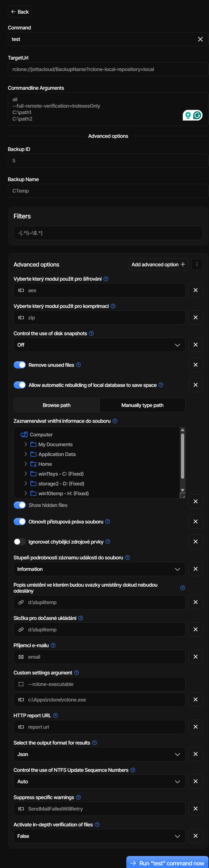
Task: Open the output format dropdown showing Json
Action: pyautogui.click(x=99, y=754)
